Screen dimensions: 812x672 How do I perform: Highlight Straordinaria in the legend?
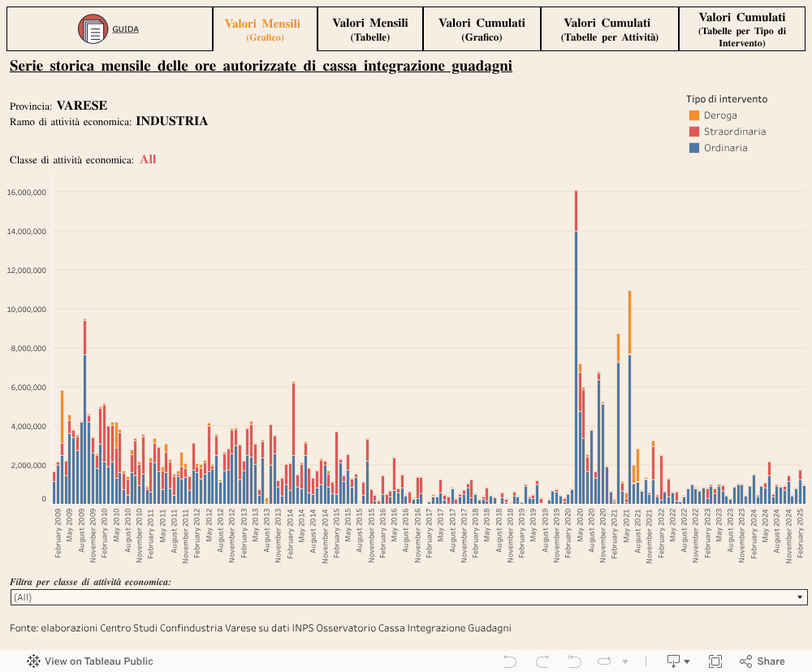tap(734, 132)
